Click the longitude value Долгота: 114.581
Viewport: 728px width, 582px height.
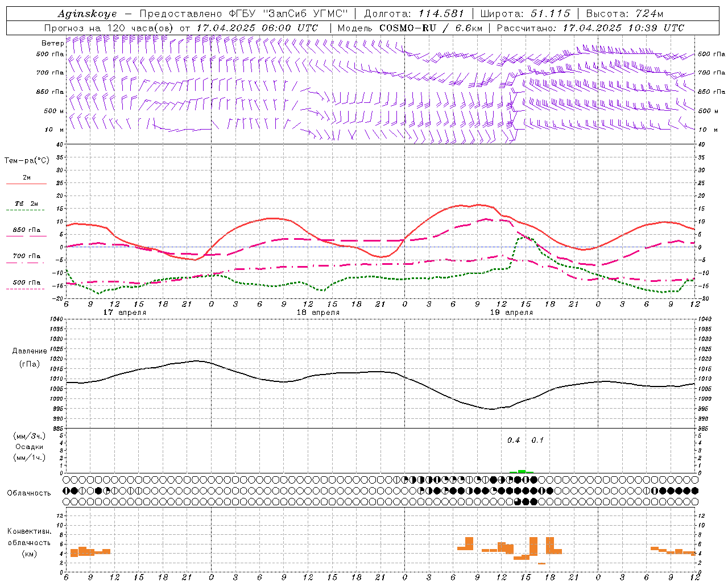414,14
